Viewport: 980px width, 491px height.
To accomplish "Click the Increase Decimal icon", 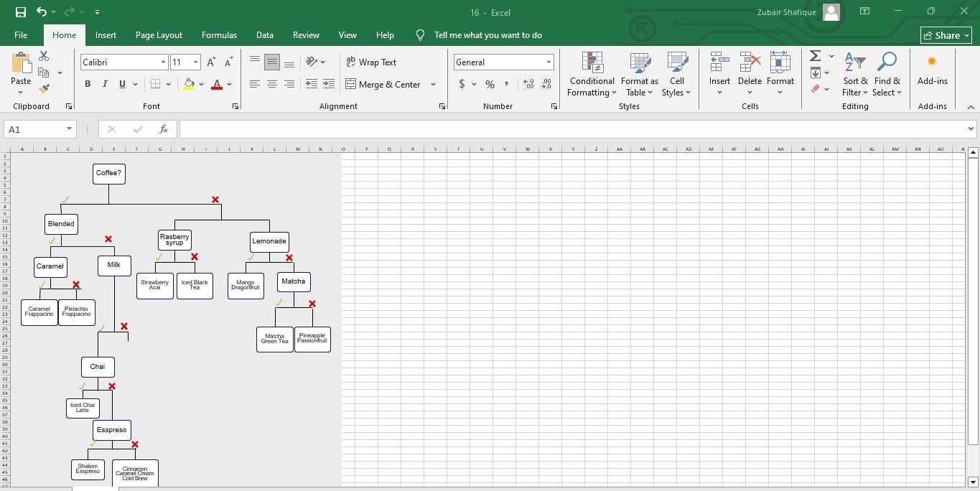I will click(529, 84).
